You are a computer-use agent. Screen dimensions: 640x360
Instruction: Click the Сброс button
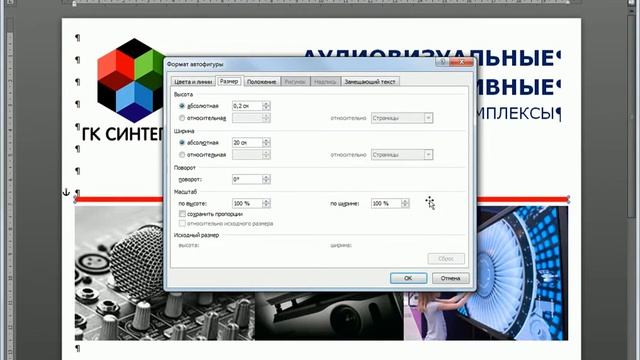tap(446, 259)
